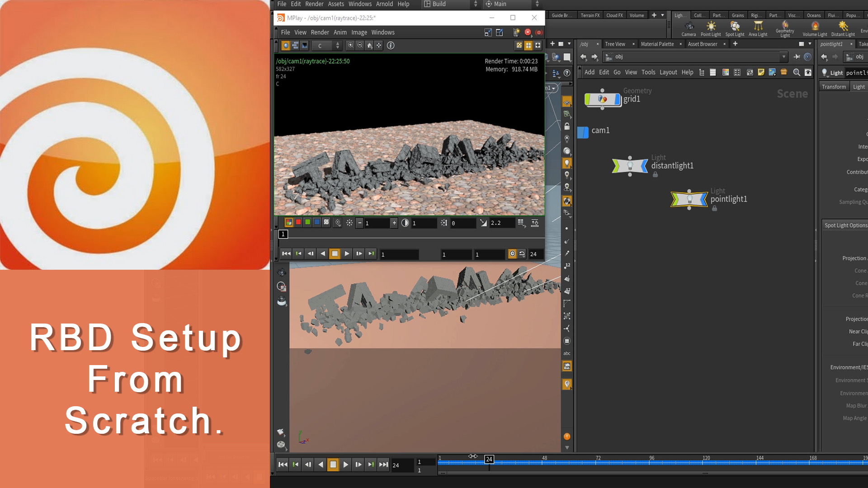Click the frame 24 timeline marker
This screenshot has height=488, width=868.
[x=489, y=458]
